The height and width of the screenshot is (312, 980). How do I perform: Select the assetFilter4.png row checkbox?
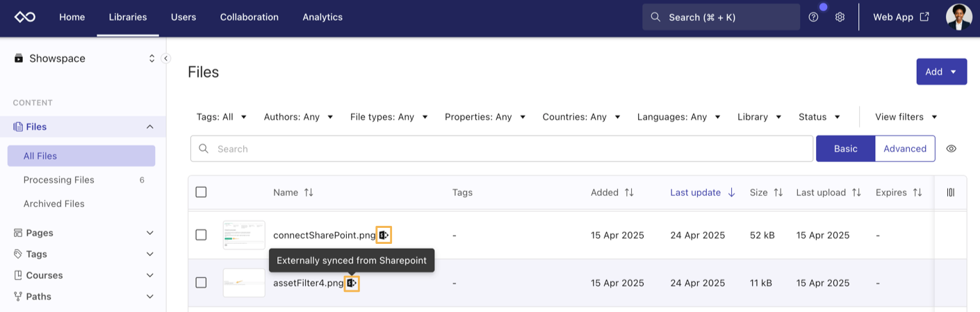[x=201, y=283]
